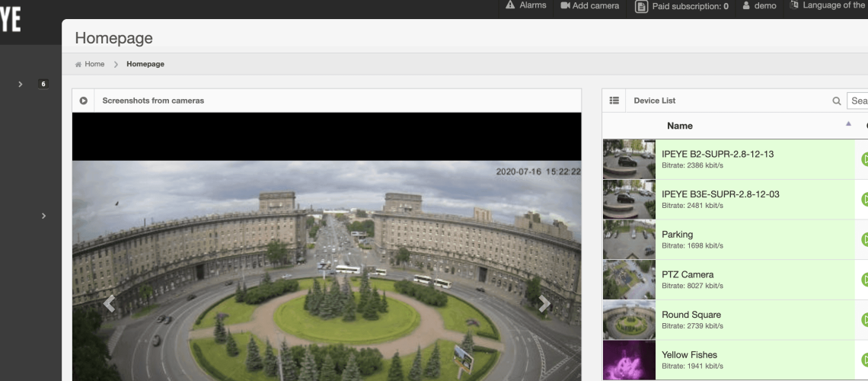Focus the Device List search field
The width and height of the screenshot is (868, 381).
point(858,101)
